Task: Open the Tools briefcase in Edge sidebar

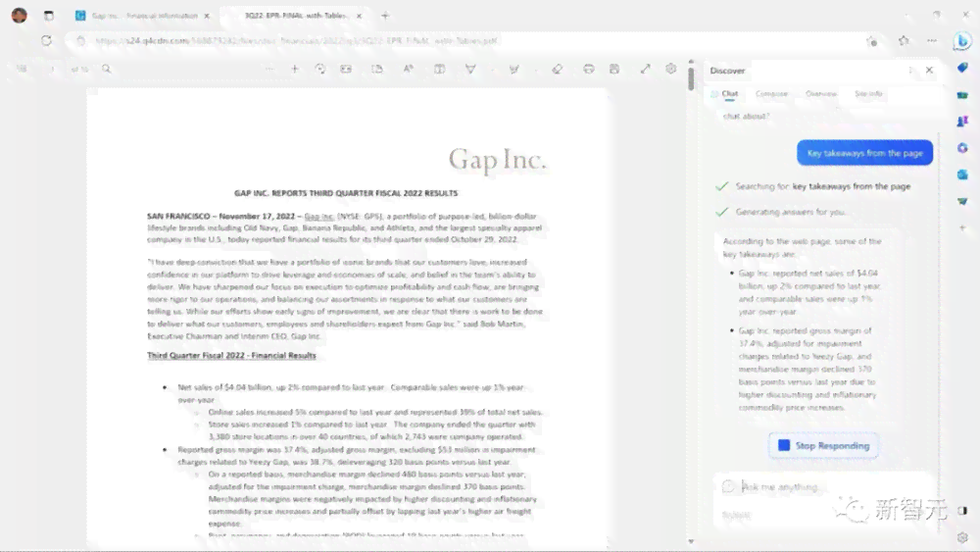Action: 962,95
